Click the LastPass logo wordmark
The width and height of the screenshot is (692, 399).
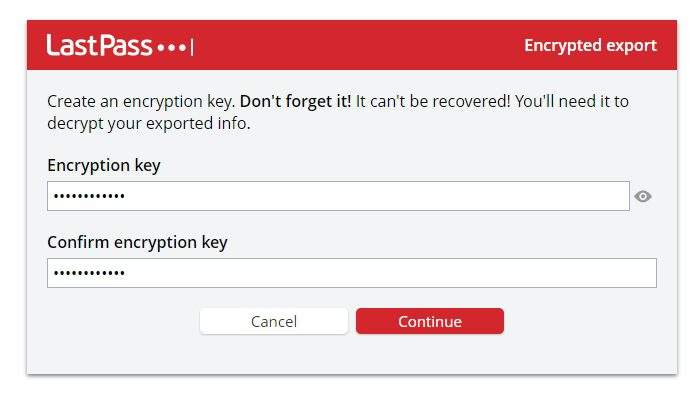(x=99, y=45)
